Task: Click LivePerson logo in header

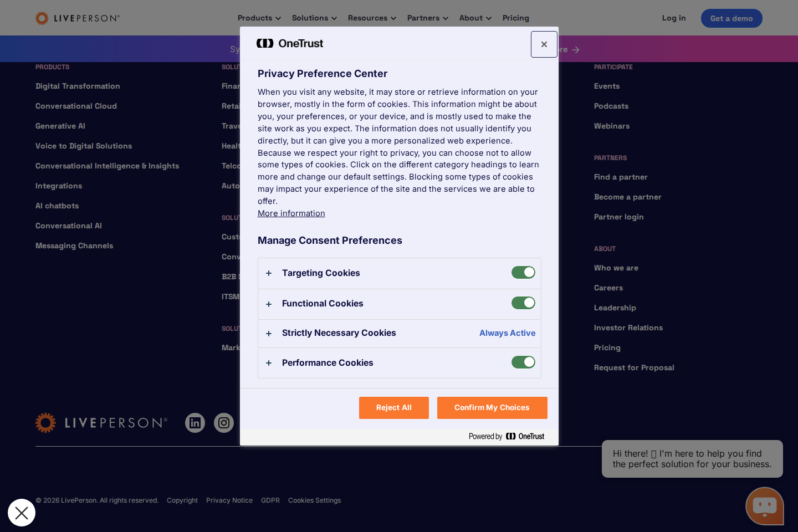Action: click(78, 18)
